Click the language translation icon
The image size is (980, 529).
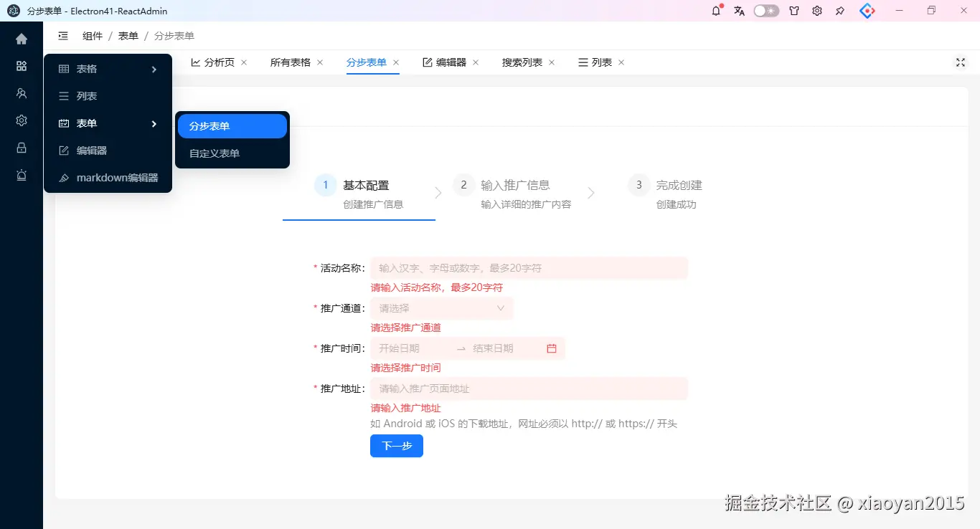pyautogui.click(x=739, y=11)
